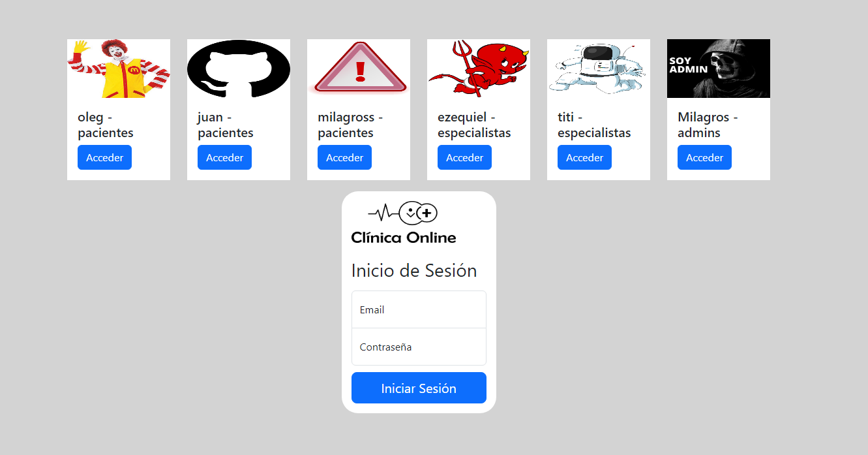Viewport: 868px width, 455px height.
Task: Click the red warning triangle image
Action: coord(359,69)
